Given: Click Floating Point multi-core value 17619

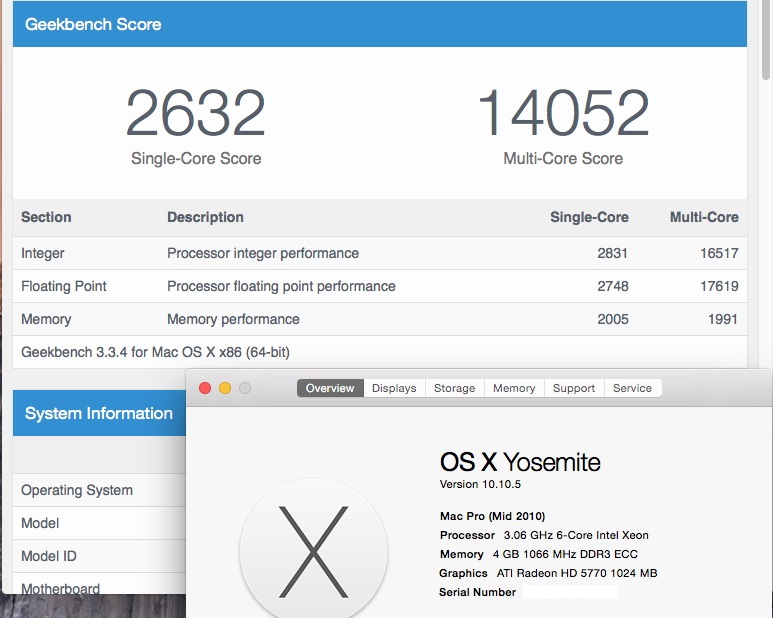Looking at the screenshot, I should click(719, 286).
